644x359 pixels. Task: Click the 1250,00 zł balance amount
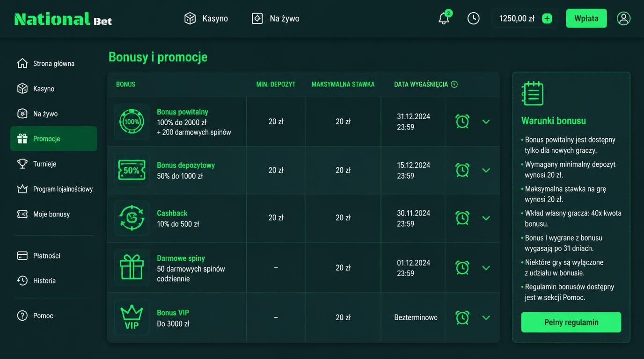point(517,18)
